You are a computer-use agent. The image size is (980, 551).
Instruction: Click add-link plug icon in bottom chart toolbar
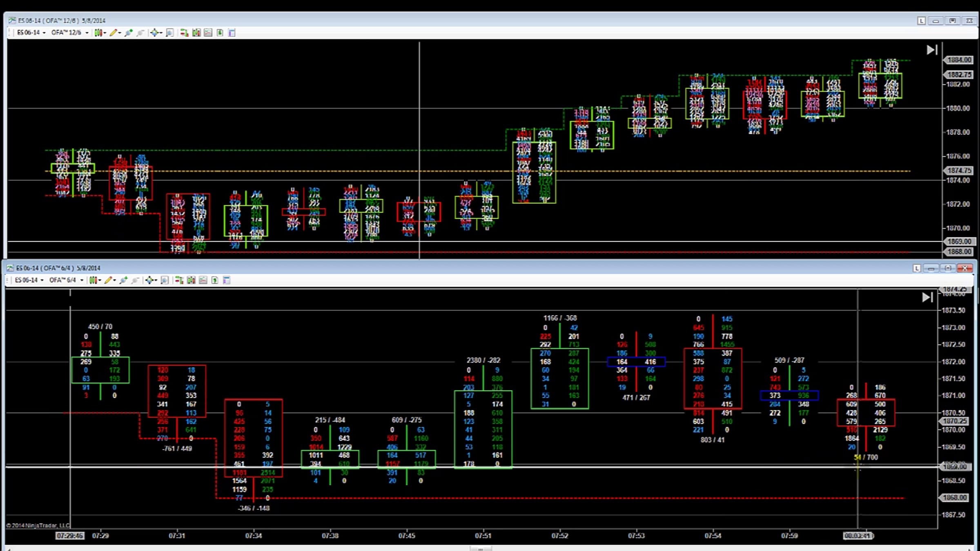124,280
